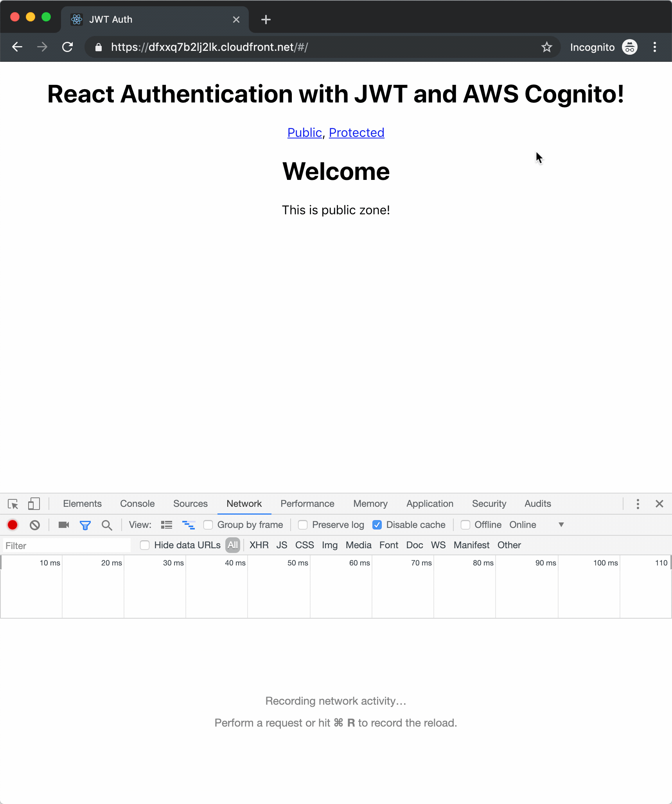This screenshot has height=804, width=672.
Task: Expand the Online throttling dropdown
Action: click(537, 525)
